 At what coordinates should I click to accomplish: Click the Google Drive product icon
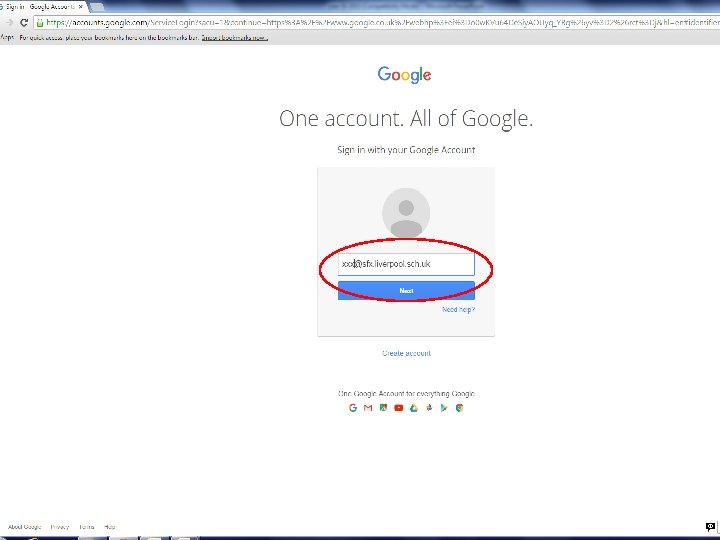tap(414, 408)
